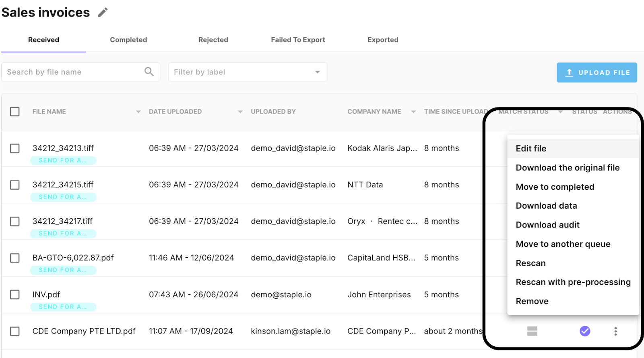Choose Rescan with pre-processing

tap(573, 282)
